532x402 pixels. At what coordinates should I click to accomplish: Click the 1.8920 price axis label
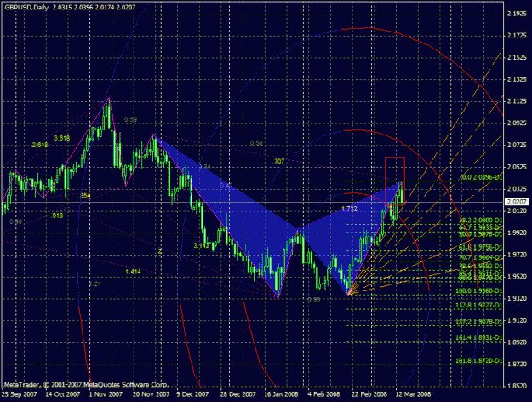517,342
